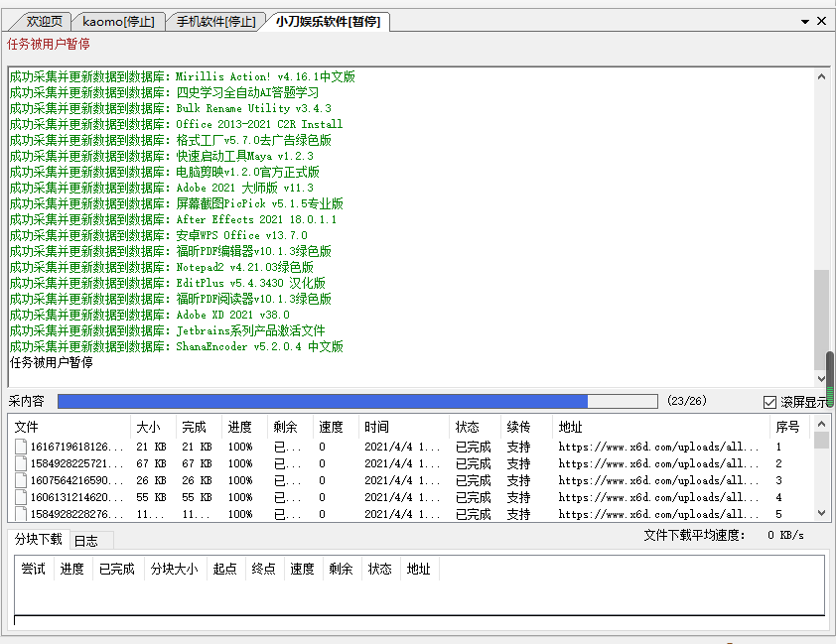Click the log line 安卓WPS Office v13.7.0
This screenshot has width=836, height=644.
click(158, 235)
